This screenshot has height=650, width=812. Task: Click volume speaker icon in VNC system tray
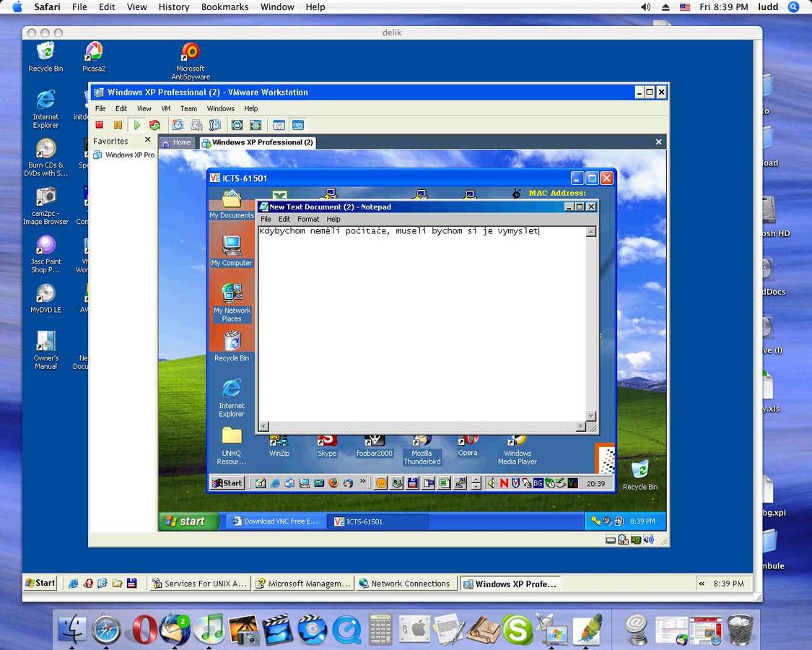tap(492, 483)
